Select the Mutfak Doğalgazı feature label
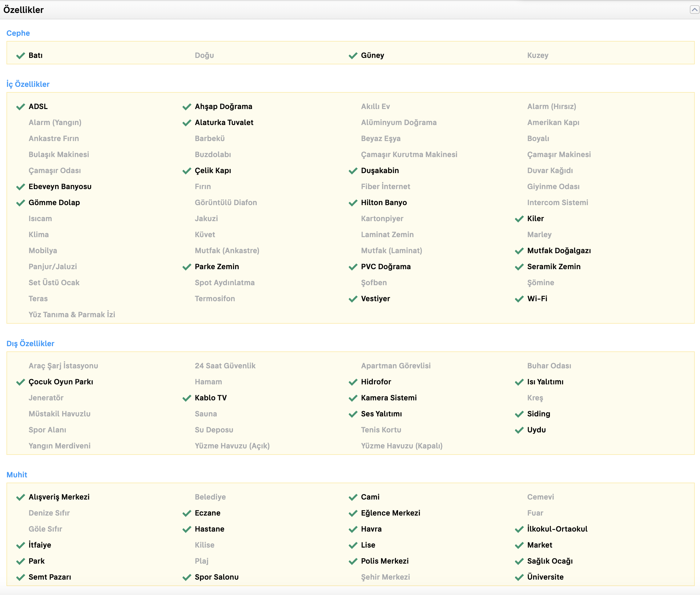 pyautogui.click(x=559, y=251)
